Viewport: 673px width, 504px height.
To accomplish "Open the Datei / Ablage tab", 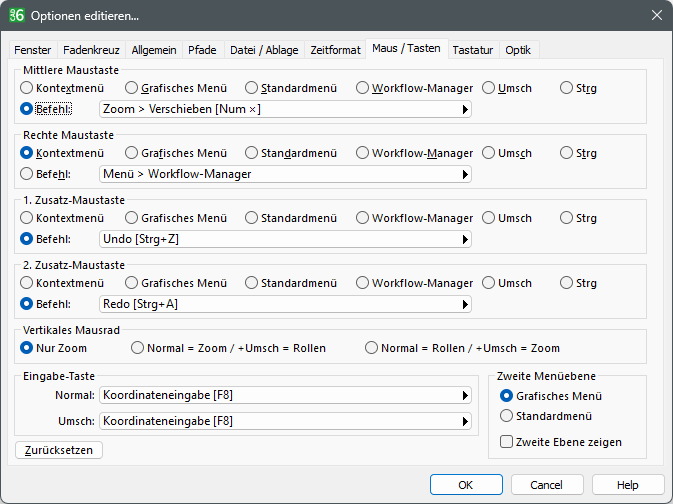I will [x=264, y=50].
